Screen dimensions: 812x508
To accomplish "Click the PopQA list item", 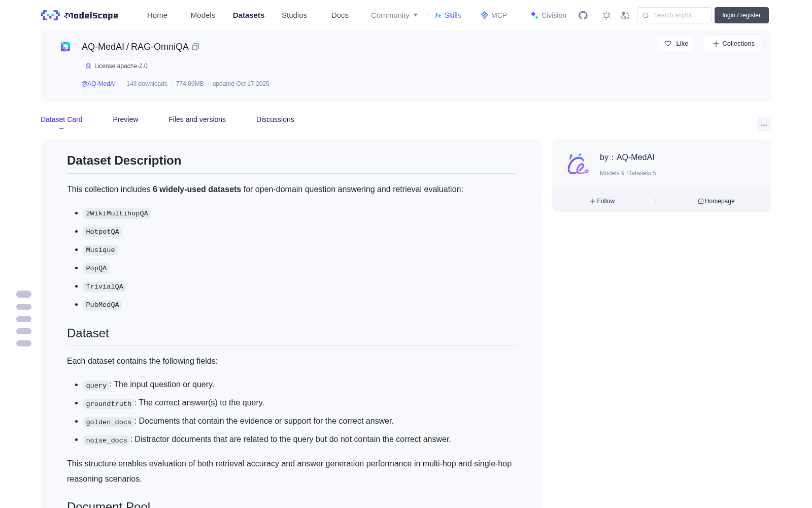I will point(96,268).
